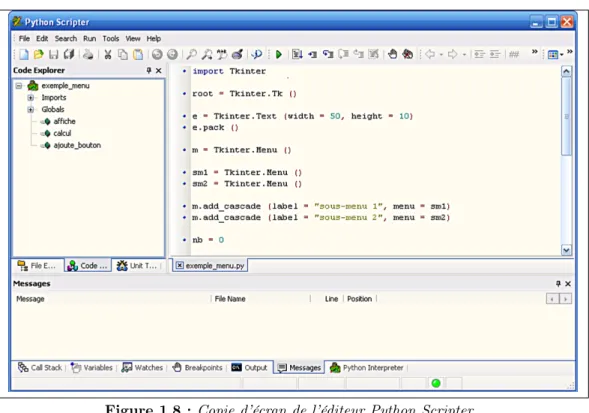Click the editor scrollbar up arrow

[566, 71]
